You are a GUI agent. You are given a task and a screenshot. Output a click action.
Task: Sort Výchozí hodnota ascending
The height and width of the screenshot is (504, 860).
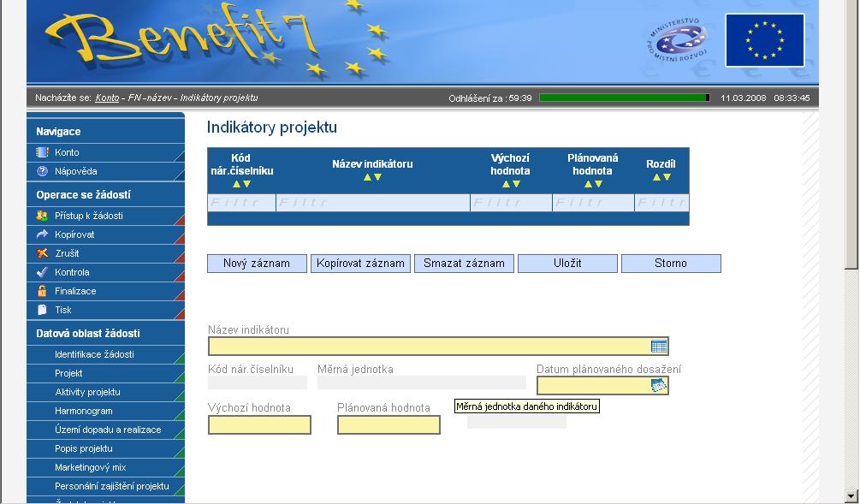coord(506,184)
